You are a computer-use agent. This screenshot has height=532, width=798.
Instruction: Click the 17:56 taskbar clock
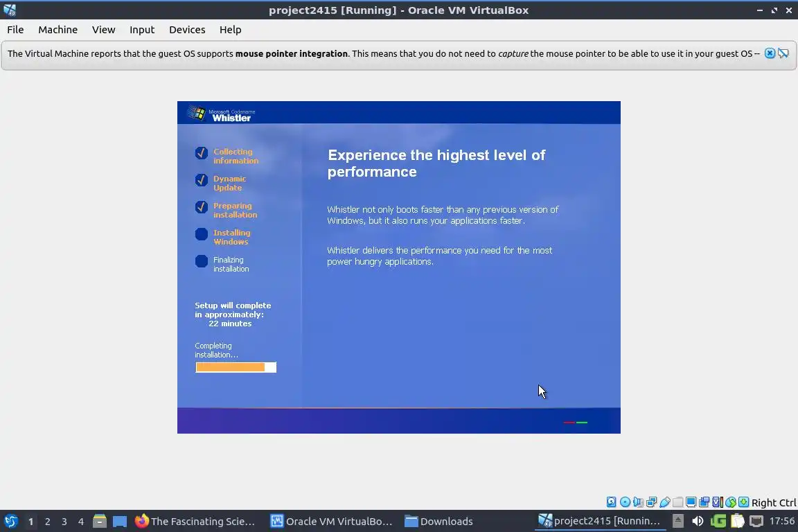point(781,521)
